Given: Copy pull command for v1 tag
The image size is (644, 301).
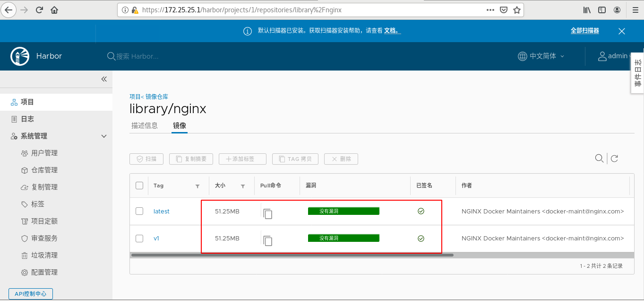Looking at the screenshot, I should coord(268,240).
